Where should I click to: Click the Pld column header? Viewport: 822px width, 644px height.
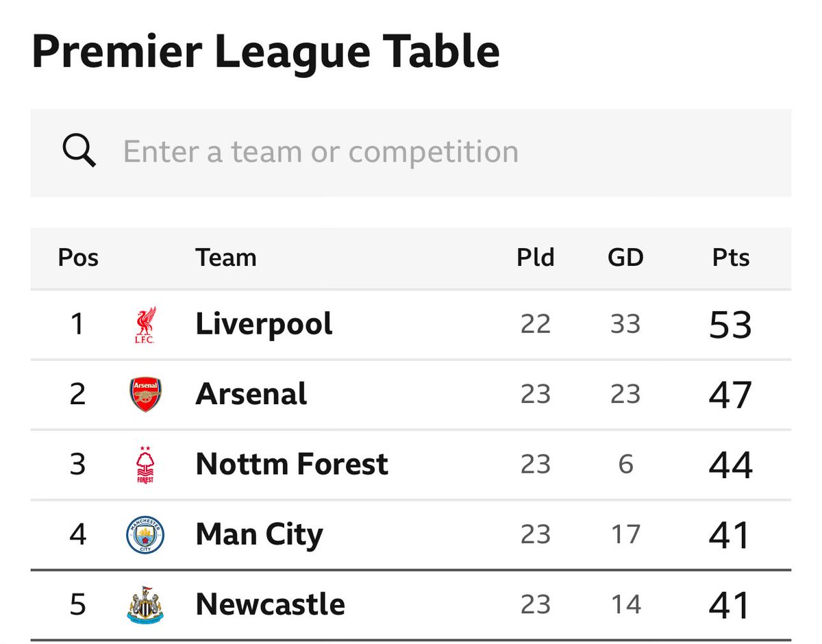coord(536,258)
